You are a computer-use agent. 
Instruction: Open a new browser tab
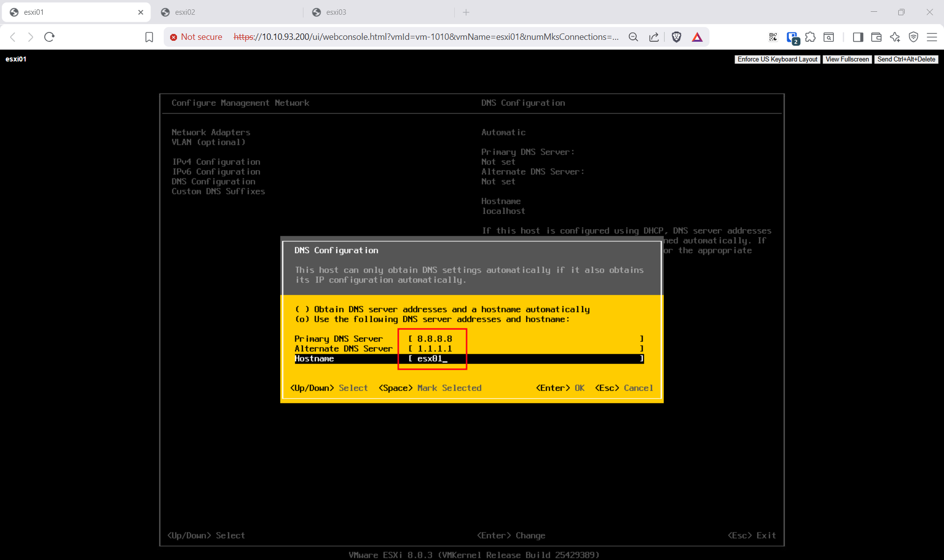tap(466, 12)
